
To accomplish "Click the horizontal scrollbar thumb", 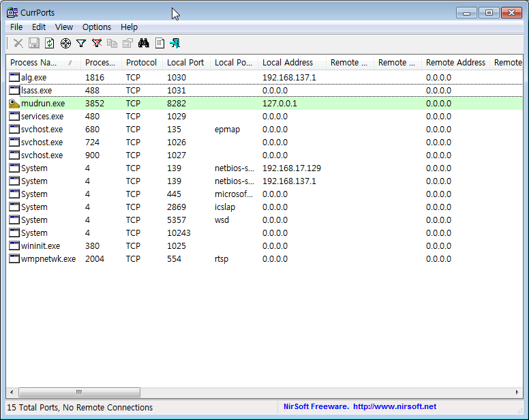I will point(79,392).
